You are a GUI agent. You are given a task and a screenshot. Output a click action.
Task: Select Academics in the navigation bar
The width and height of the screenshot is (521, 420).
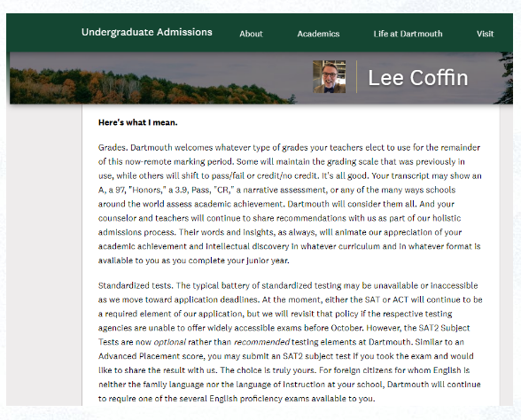(318, 34)
